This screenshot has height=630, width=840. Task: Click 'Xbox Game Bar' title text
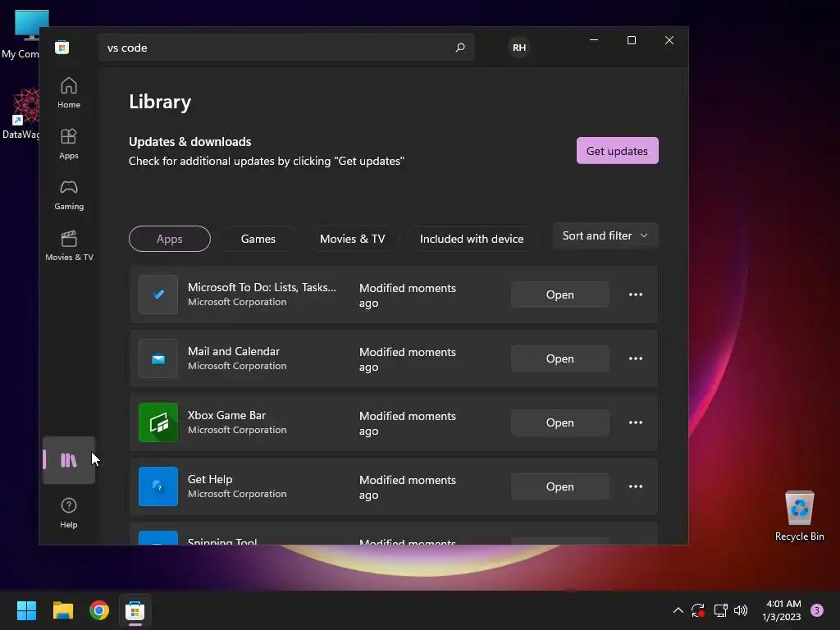coord(226,415)
